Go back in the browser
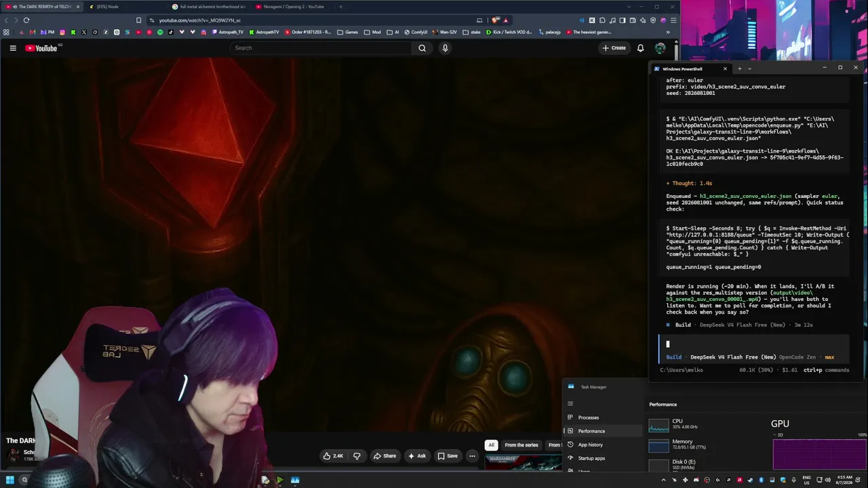The image size is (868, 488). [6, 20]
